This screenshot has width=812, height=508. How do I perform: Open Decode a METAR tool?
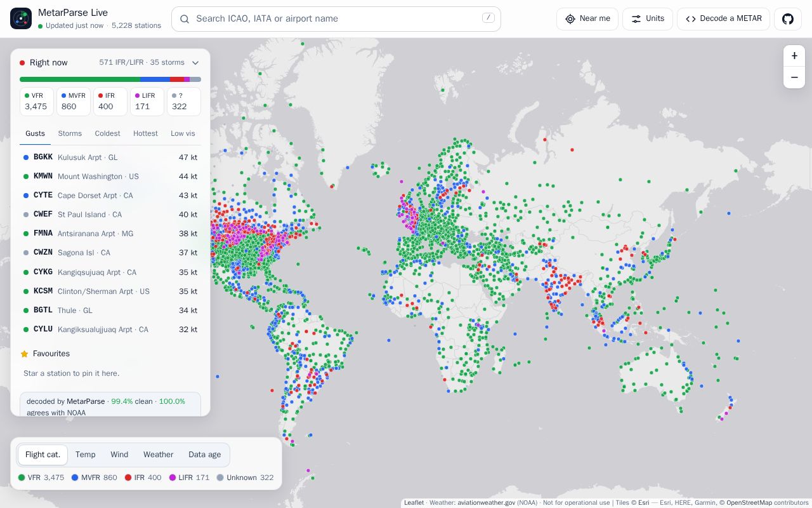tap(724, 19)
